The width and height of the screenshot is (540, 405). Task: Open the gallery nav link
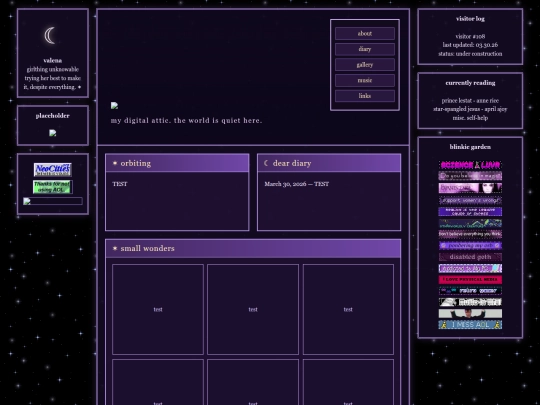365,65
